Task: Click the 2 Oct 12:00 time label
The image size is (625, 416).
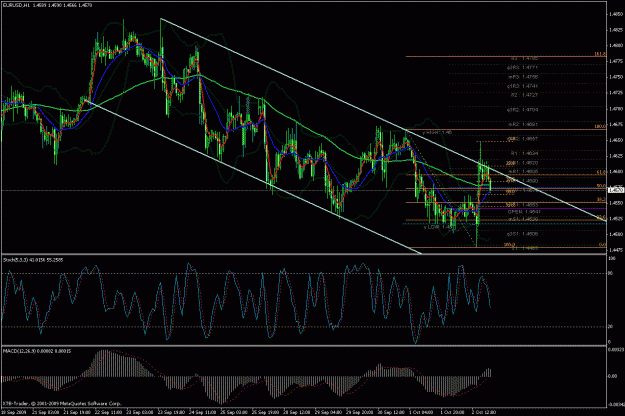Action: [x=484, y=412]
